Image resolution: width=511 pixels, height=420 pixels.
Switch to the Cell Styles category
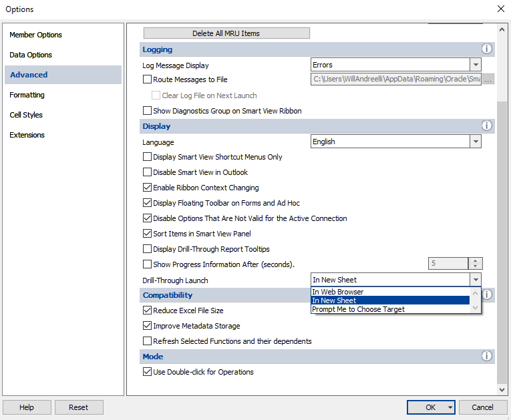(26, 115)
